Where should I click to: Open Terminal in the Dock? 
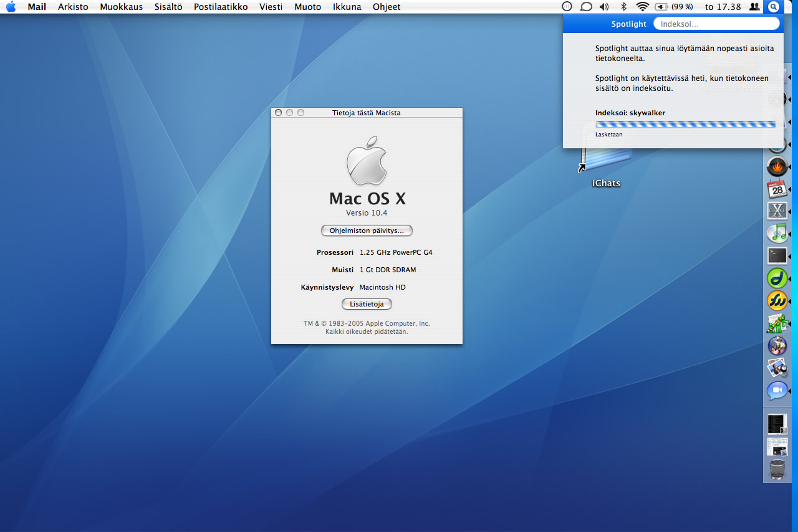(777, 255)
